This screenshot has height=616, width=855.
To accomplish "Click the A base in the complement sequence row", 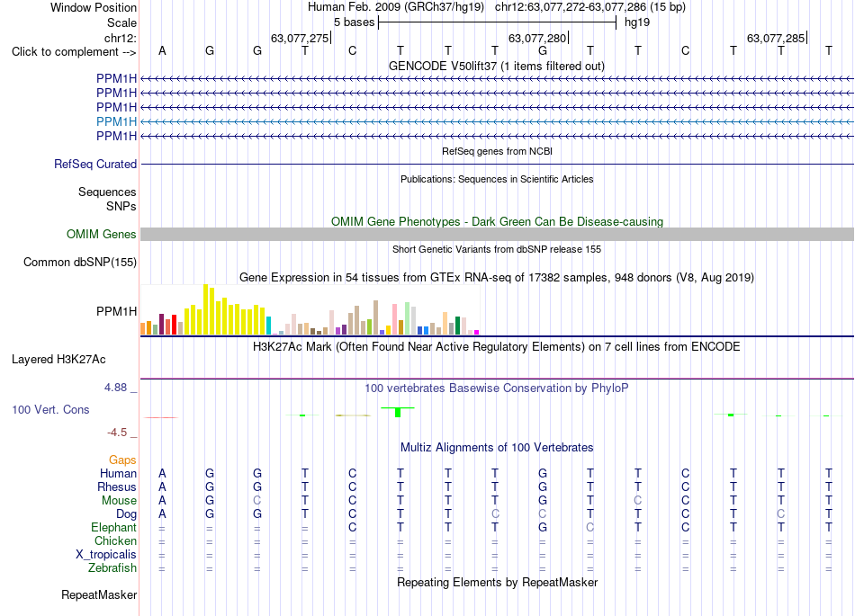I will pyautogui.click(x=162, y=51).
